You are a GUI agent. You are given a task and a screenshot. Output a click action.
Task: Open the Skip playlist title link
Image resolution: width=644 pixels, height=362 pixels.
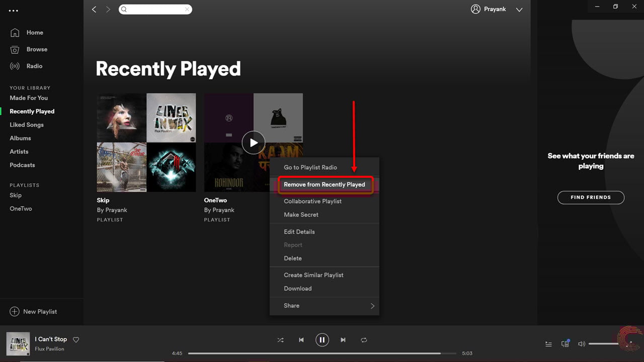[103, 200]
